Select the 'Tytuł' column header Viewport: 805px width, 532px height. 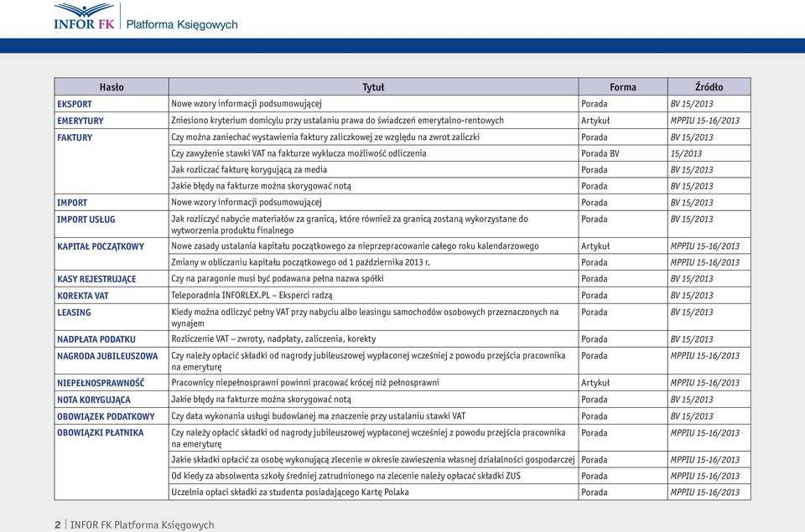pyautogui.click(x=373, y=87)
